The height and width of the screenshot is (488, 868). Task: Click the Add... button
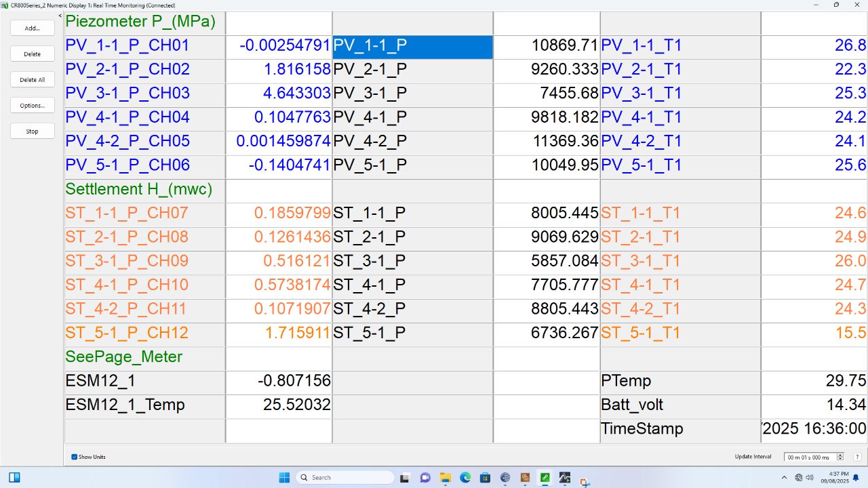[33, 28]
